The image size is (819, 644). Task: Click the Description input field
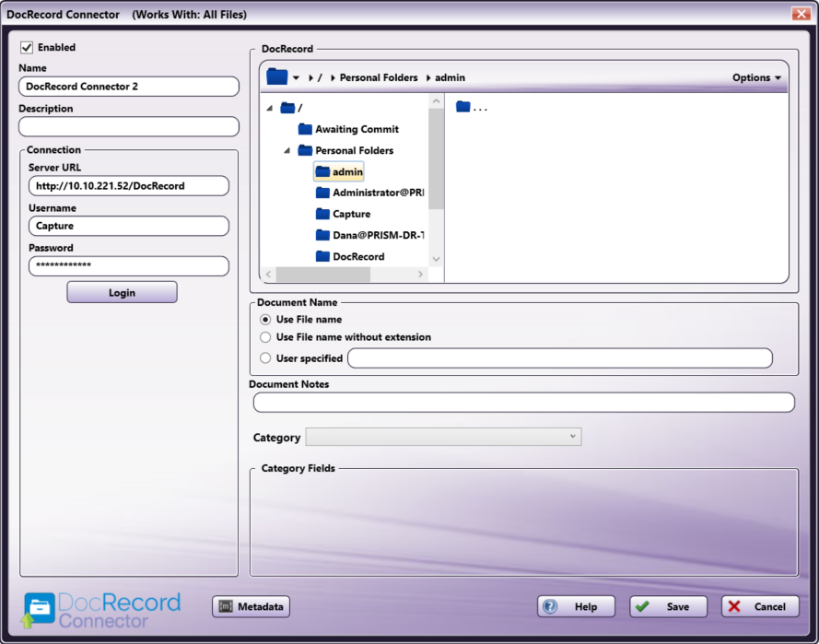[129, 126]
